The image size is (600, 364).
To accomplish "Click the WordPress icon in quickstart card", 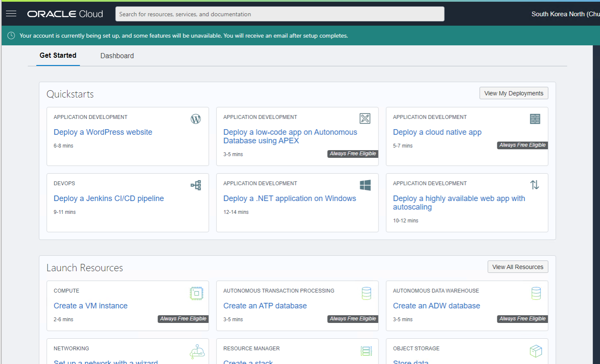I will (x=196, y=119).
